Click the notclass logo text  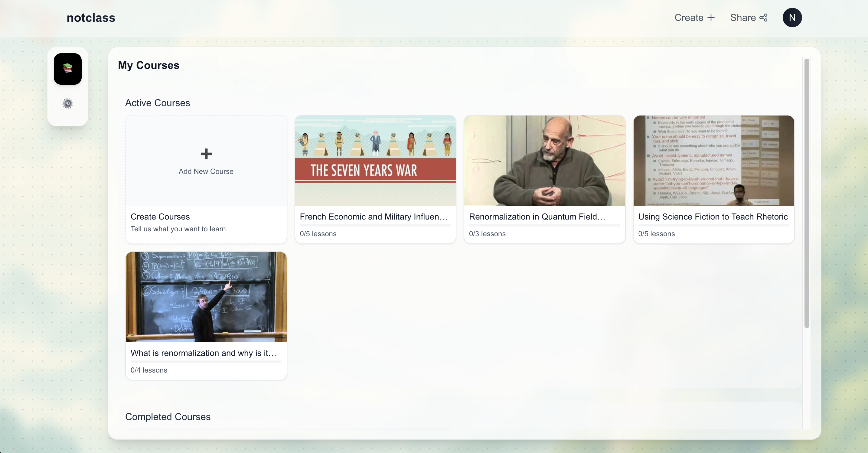91,18
